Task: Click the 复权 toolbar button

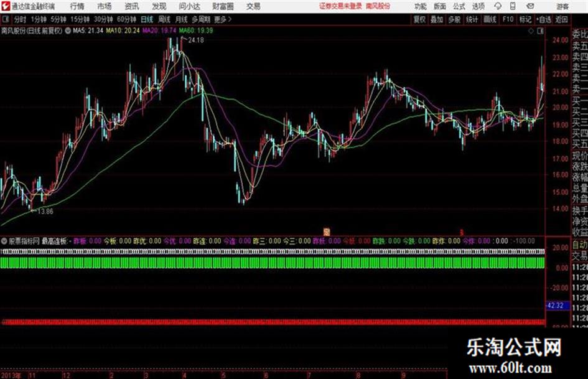Action: [419, 19]
